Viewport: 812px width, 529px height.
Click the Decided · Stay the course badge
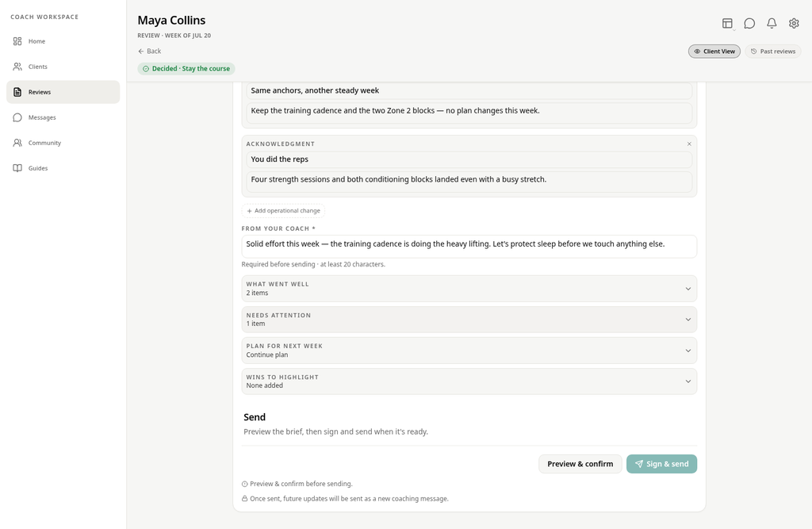(186, 68)
